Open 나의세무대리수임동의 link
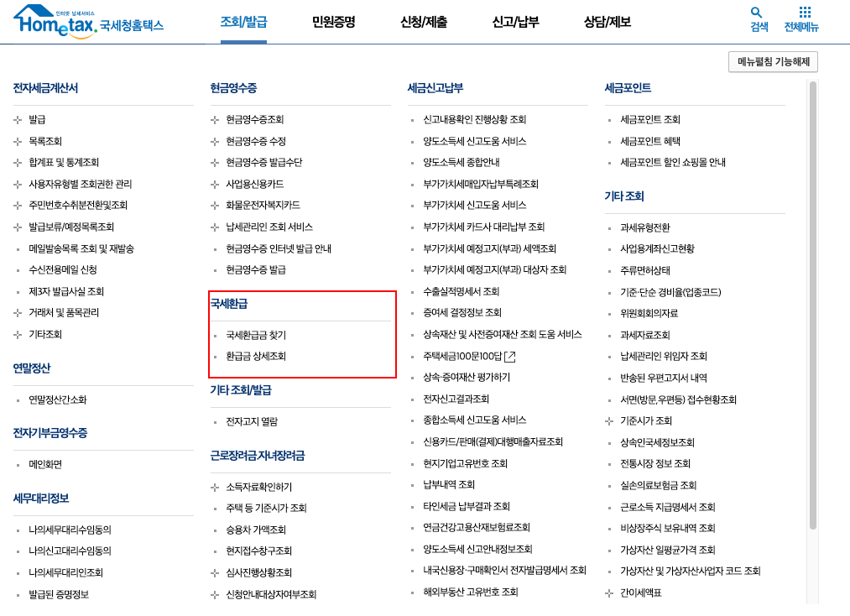Viewport: 850px width, 616px height. point(70,530)
